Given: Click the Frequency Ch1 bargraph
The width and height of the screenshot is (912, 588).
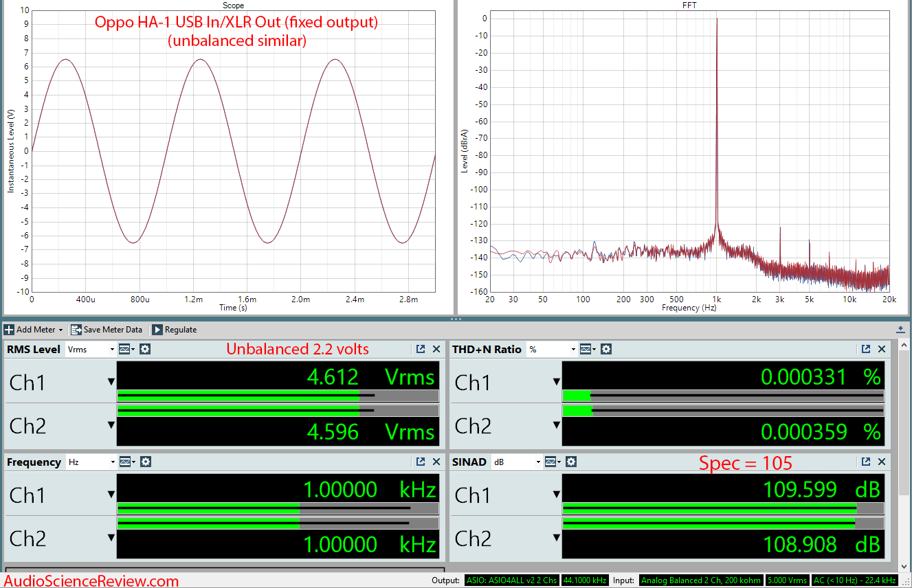Looking at the screenshot, I should tap(278, 508).
